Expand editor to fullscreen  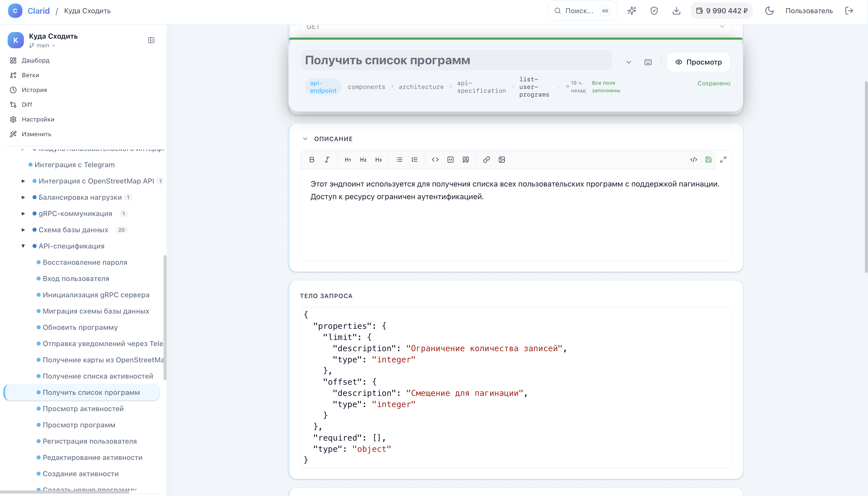pyautogui.click(x=723, y=159)
